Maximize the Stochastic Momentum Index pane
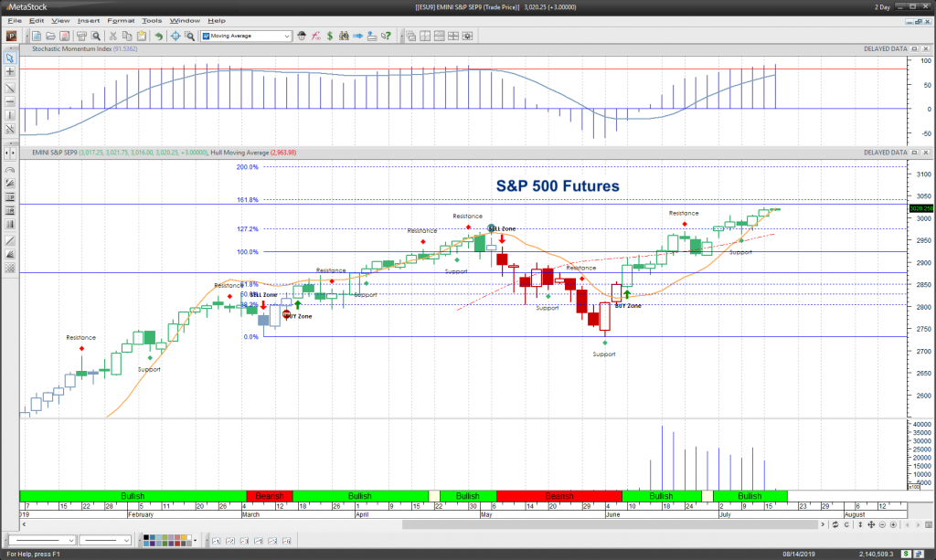 pyautogui.click(x=914, y=49)
